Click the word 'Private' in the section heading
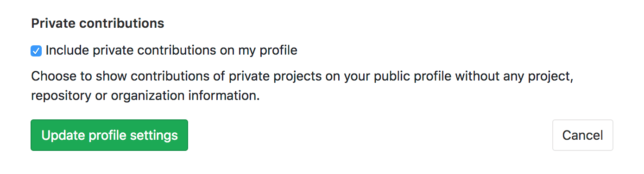The width and height of the screenshot is (644, 174). (x=54, y=23)
